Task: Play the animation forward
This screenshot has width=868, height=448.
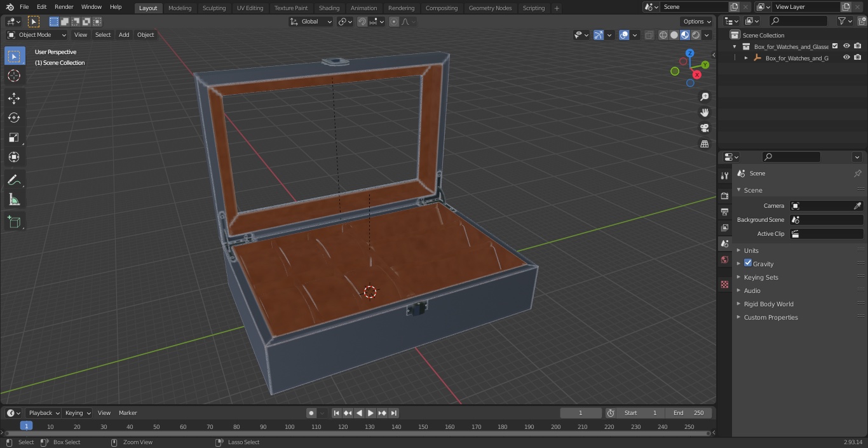Action: (x=370, y=413)
